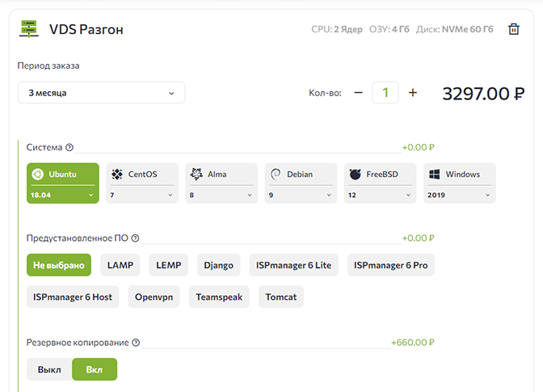The width and height of the screenshot is (543, 392).
Task: Pick the FreeBSD operating system
Action: point(380,175)
